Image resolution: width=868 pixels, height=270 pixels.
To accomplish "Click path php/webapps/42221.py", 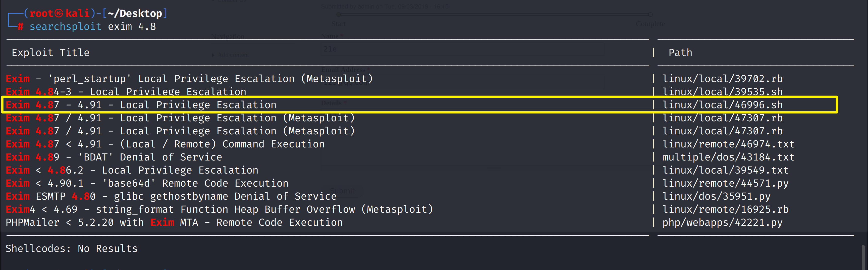I will 722,223.
